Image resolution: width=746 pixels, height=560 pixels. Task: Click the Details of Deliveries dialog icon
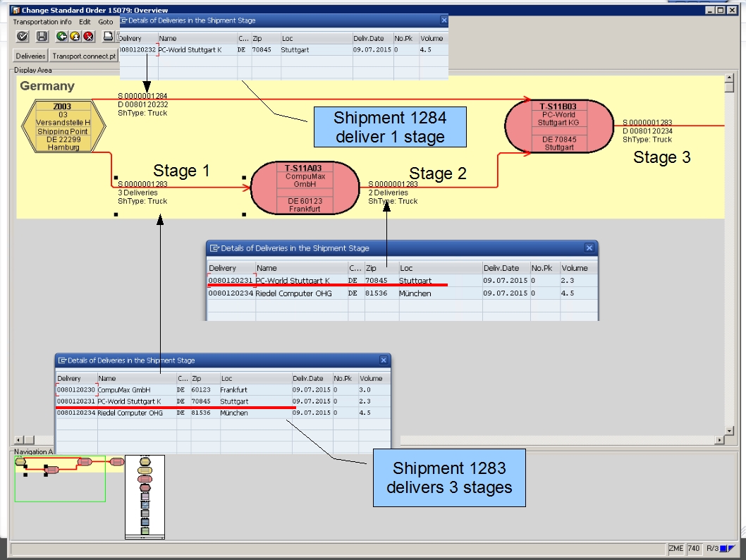(x=124, y=20)
